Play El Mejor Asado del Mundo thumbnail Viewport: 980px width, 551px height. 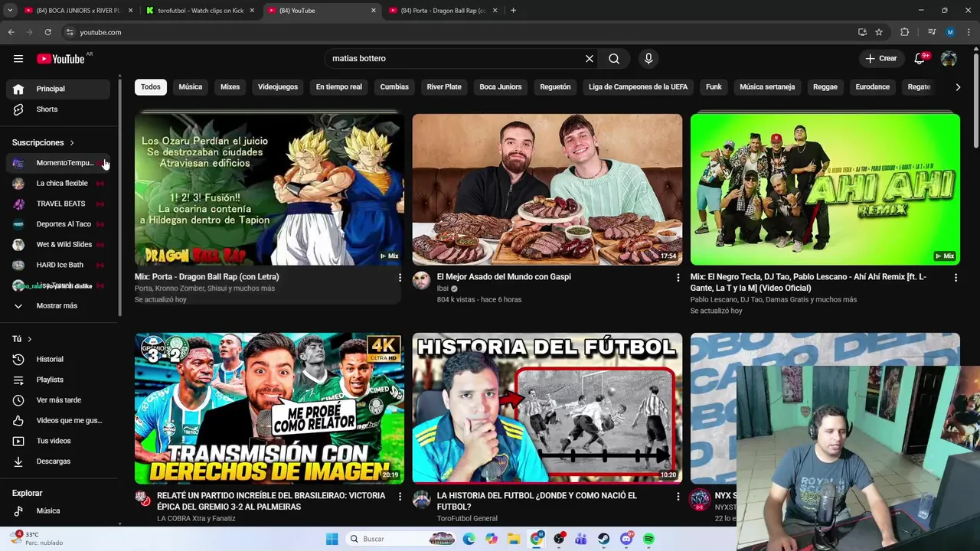547,189
